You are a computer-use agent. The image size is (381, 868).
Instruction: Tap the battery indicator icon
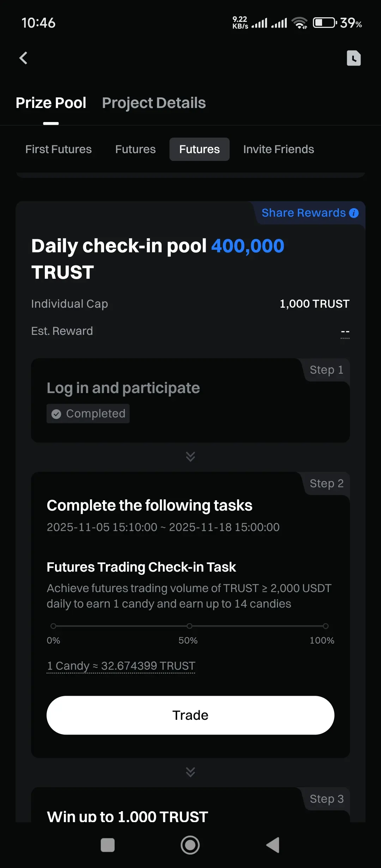(325, 23)
